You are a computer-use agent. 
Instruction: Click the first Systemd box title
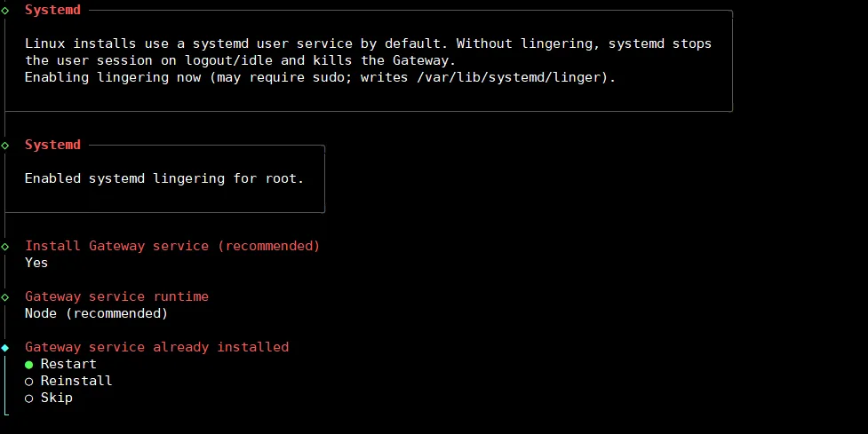[x=52, y=10]
